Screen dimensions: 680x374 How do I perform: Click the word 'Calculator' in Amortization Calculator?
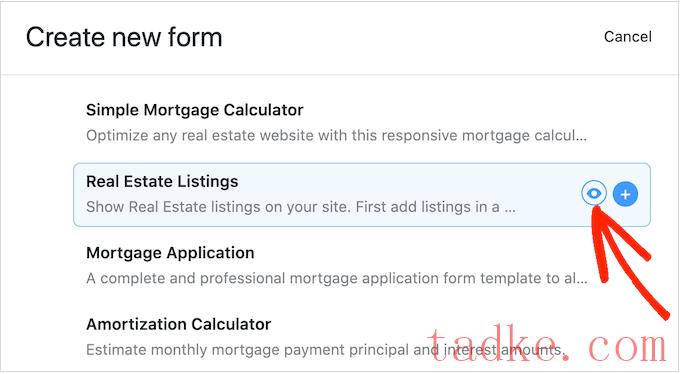(x=231, y=324)
